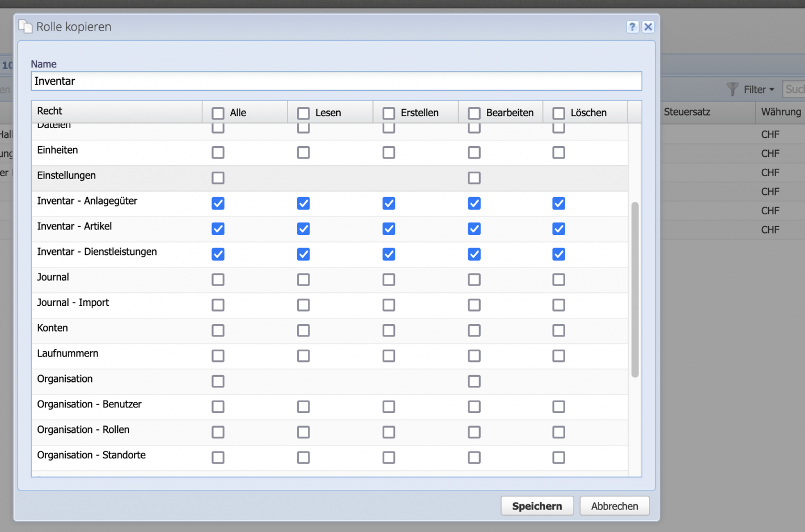Image resolution: width=805 pixels, height=532 pixels.
Task: Uncheck Alle for Inventar - Anlagegüter
Action: (218, 203)
